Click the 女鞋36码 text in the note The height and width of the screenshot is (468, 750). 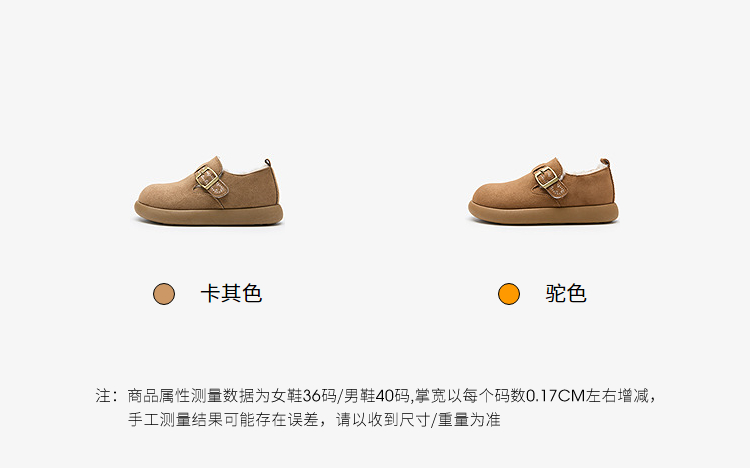[x=304, y=396]
